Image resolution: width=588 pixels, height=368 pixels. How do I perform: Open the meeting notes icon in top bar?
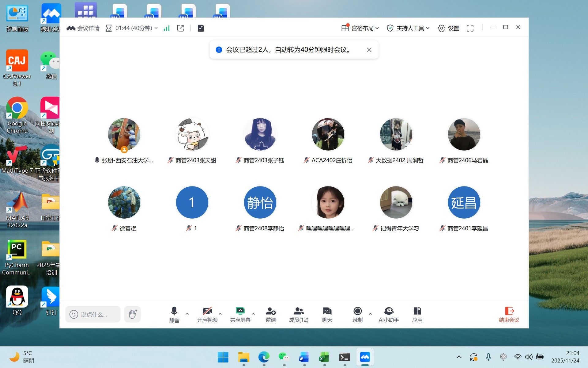pos(201,28)
